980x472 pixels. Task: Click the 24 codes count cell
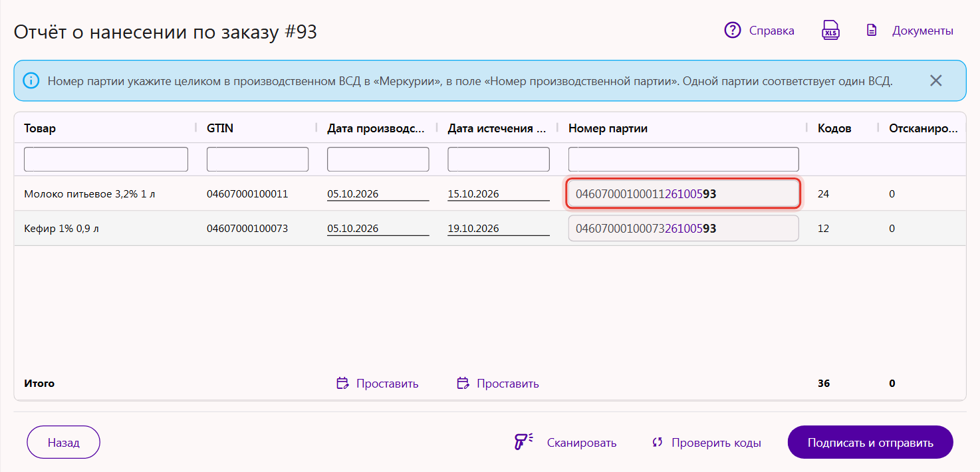pyautogui.click(x=824, y=194)
